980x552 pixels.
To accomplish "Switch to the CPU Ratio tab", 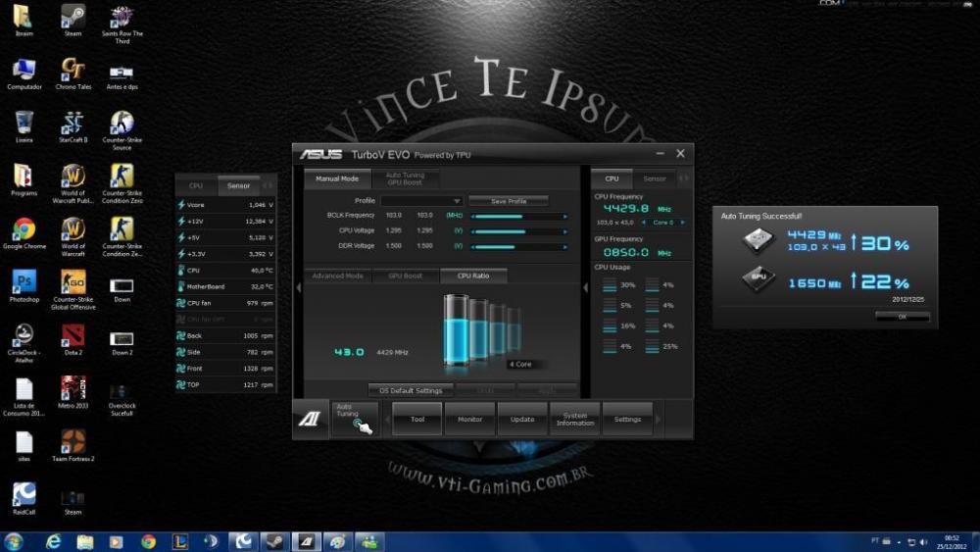I will pos(473,276).
